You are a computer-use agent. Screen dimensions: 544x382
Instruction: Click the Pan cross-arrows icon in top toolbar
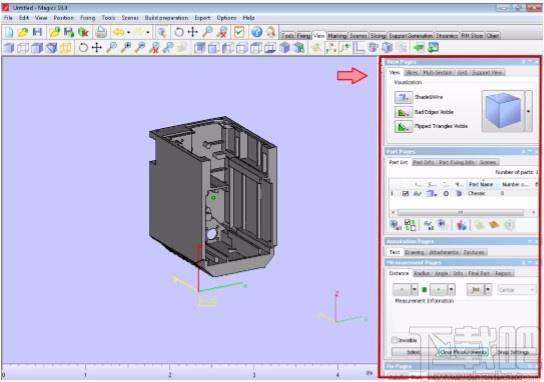coord(193,32)
